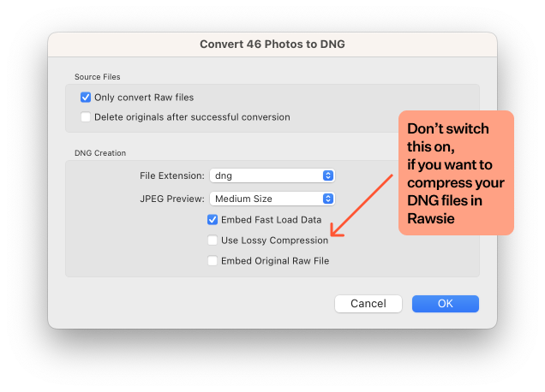
Task: Cancel the DNG conversion dialog
Action: click(368, 304)
